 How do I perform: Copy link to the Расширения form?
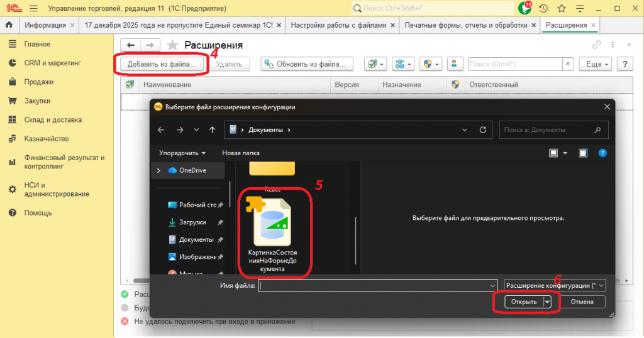pos(596,45)
